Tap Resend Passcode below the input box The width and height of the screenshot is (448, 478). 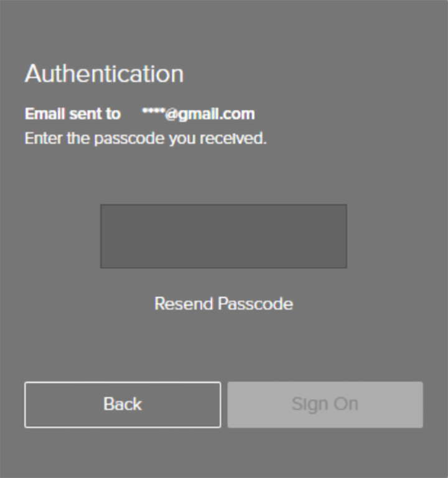(223, 304)
